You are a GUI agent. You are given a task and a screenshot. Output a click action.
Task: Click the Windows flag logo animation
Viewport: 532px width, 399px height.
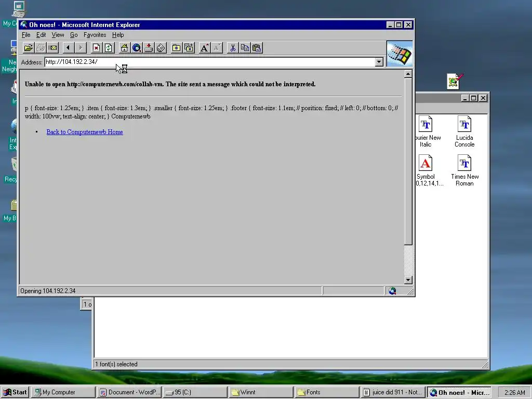(400, 54)
